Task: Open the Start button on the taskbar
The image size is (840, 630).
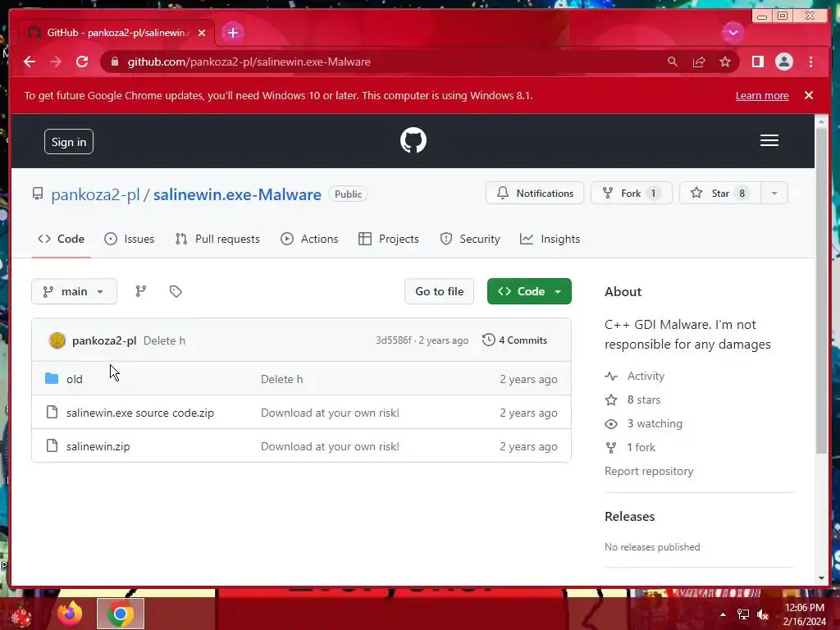Action: tap(21, 615)
